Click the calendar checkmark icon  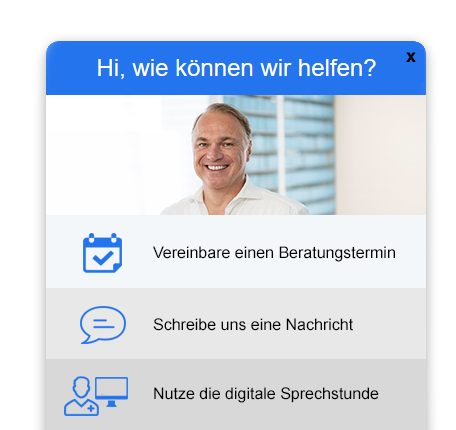tap(102, 253)
